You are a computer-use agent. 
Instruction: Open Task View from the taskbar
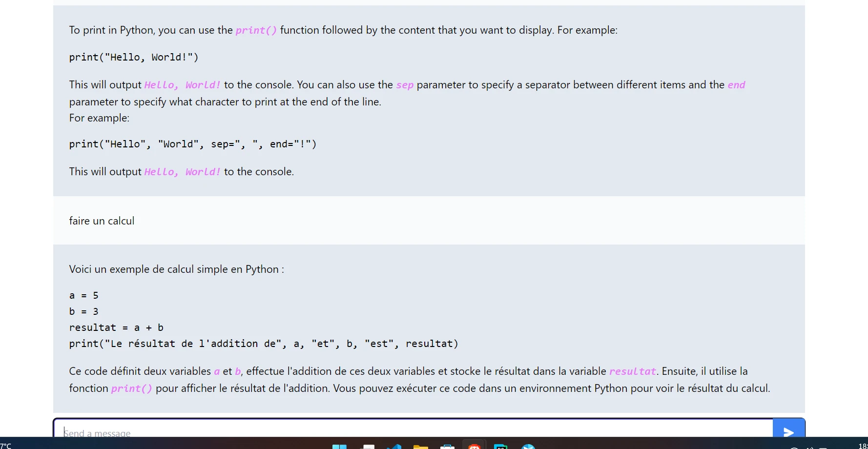367,446
